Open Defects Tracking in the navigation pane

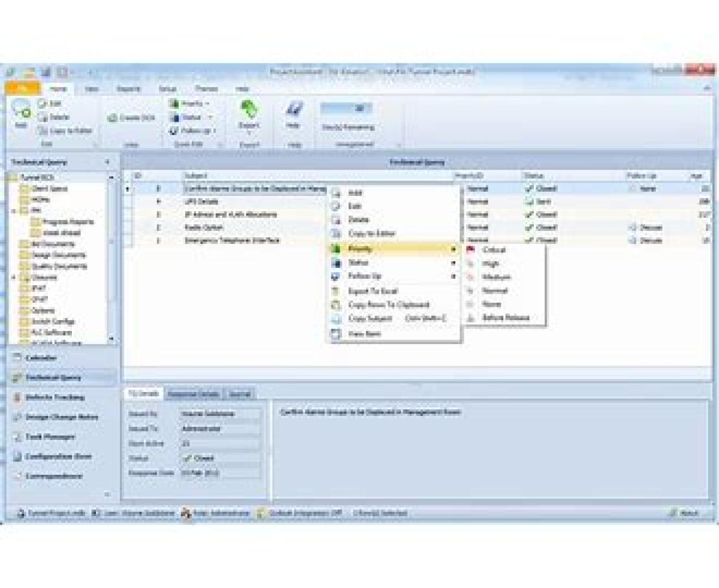pos(54,397)
